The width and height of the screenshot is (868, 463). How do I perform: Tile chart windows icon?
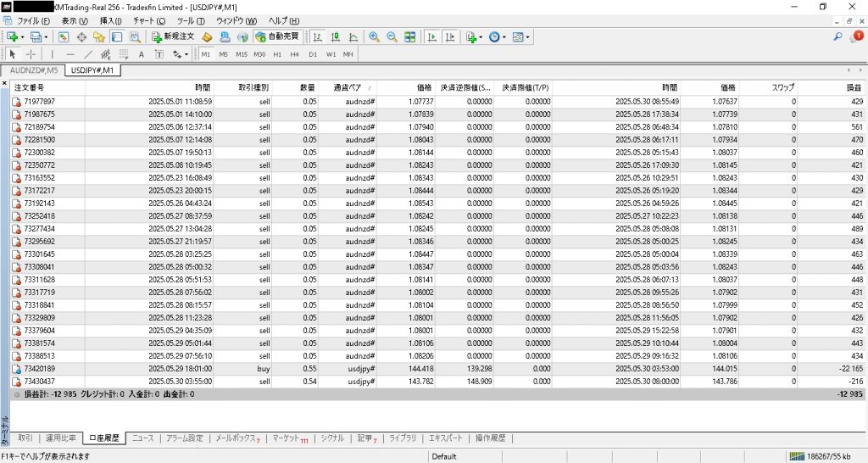coord(410,37)
